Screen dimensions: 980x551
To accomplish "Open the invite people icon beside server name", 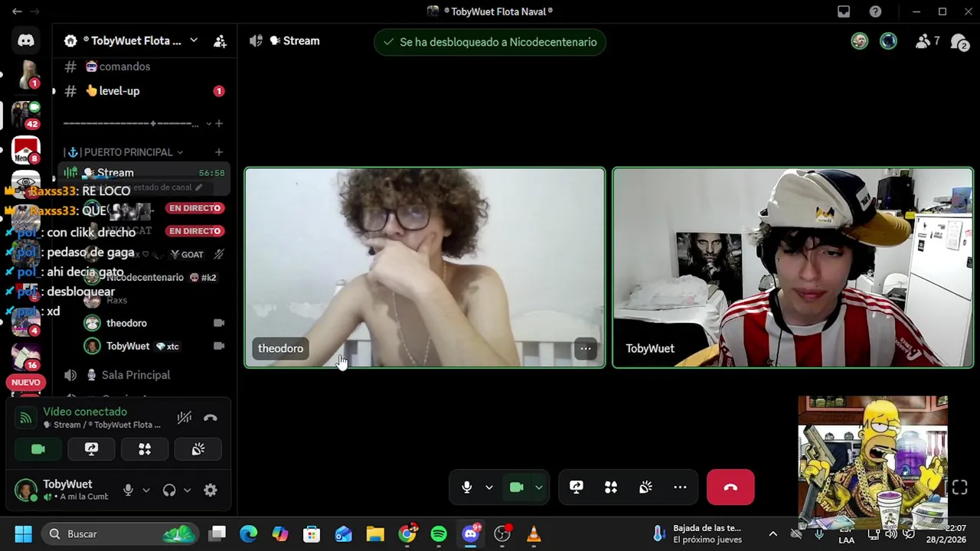I will [x=220, y=41].
